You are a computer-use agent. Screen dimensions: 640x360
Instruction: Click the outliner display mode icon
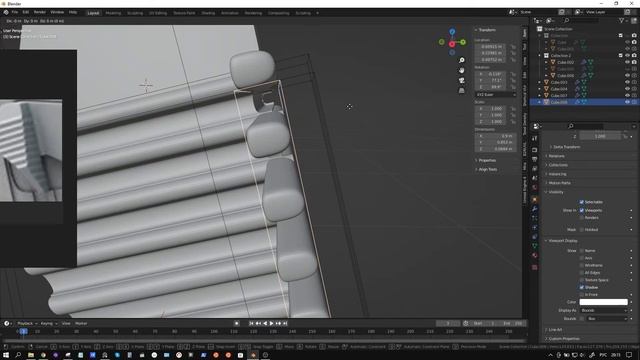tap(550, 20)
